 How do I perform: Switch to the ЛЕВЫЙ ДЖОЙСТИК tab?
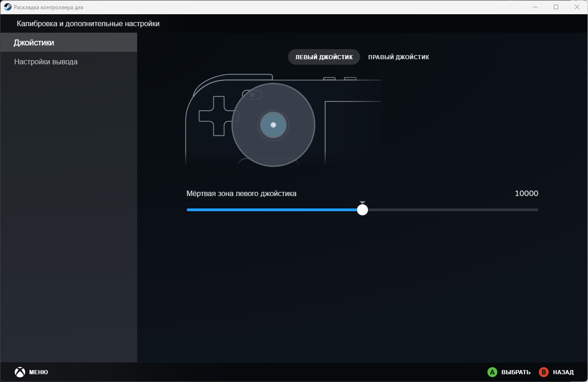(x=324, y=57)
